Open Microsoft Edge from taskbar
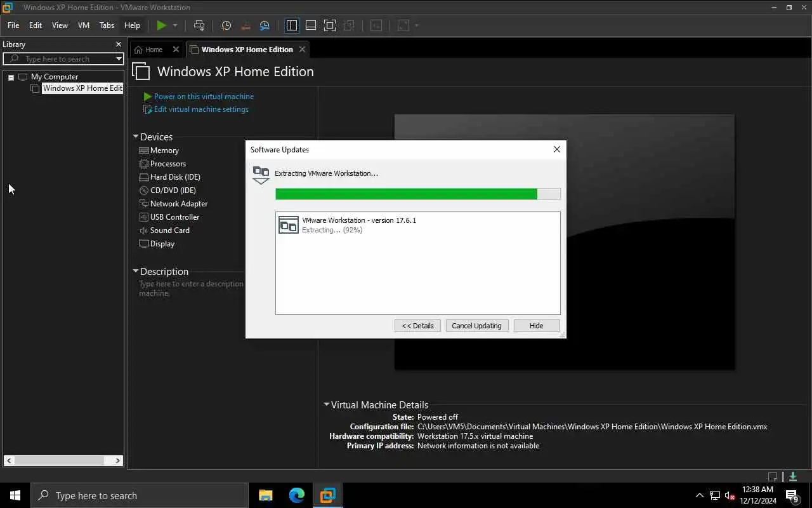Image resolution: width=812 pixels, height=508 pixels. 297,495
